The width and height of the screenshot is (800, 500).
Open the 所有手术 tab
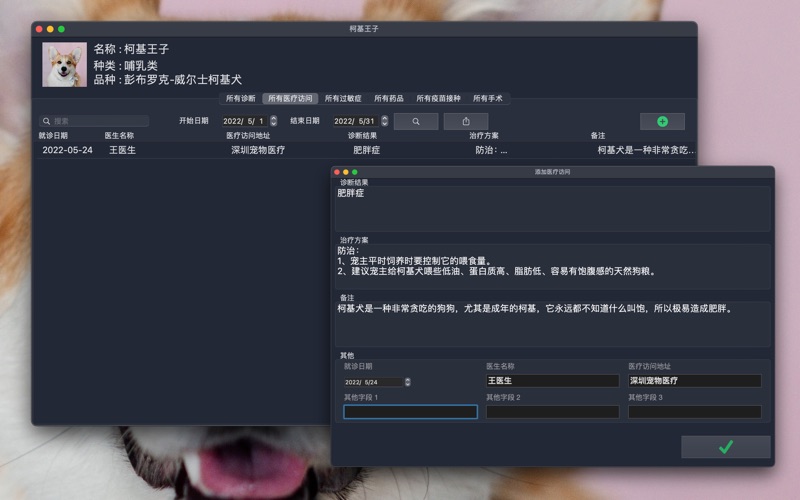click(488, 98)
